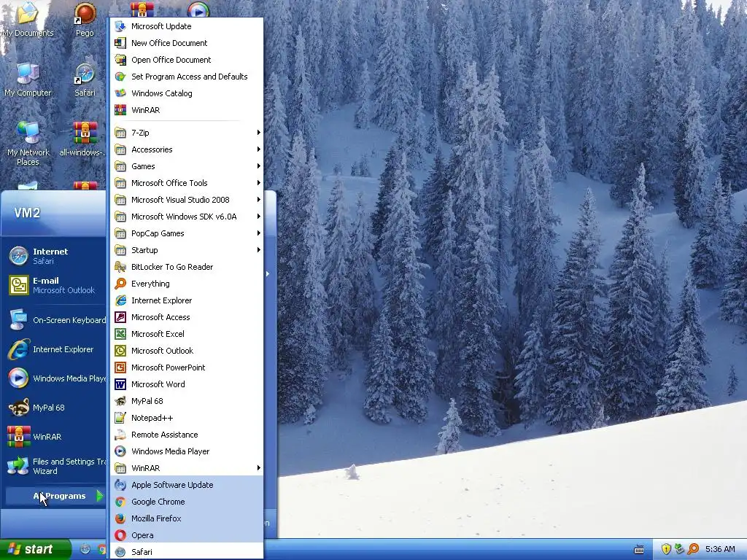Click the Microsoft Excel icon
Viewport: 747px width, 560px height.
120,334
